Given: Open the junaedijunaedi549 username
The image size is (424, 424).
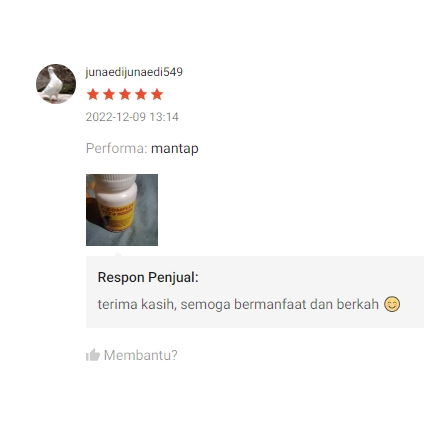Looking at the screenshot, I should (134, 72).
